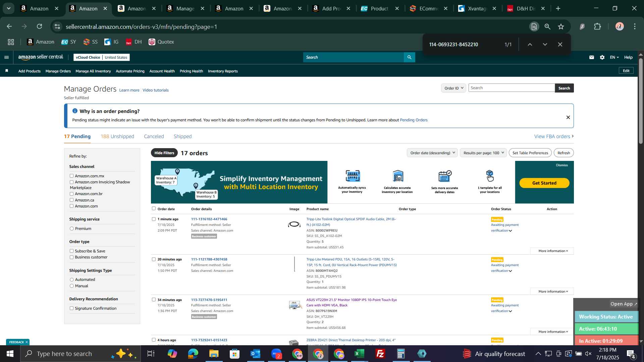The height and width of the screenshot is (362, 644).
Task: Go back with the browser back arrow
Action: pyautogui.click(x=9, y=26)
